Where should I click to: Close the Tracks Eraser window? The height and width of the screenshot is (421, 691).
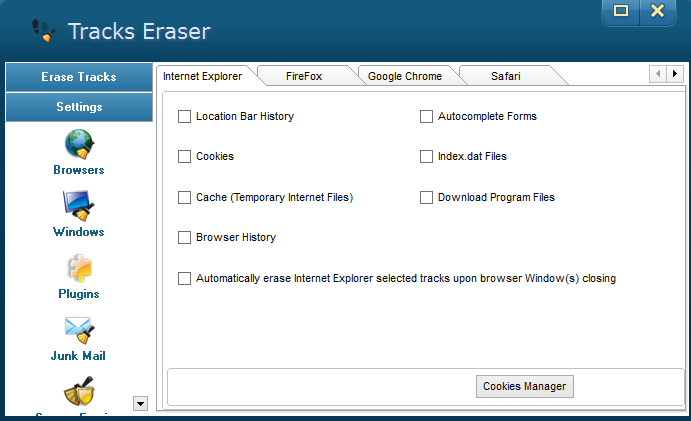tap(658, 11)
